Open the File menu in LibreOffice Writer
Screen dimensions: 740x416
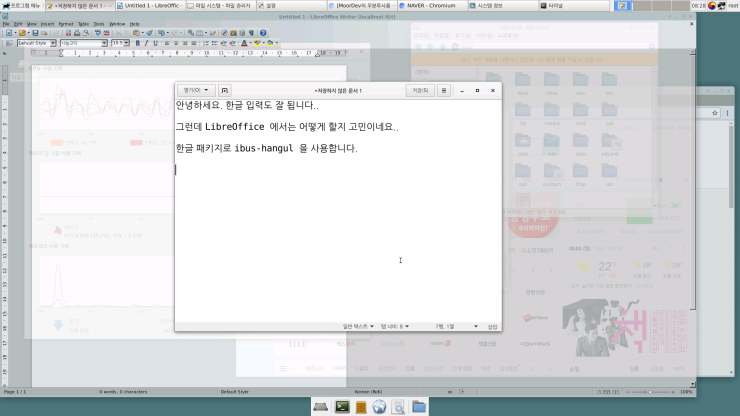pyautogui.click(x=6, y=24)
